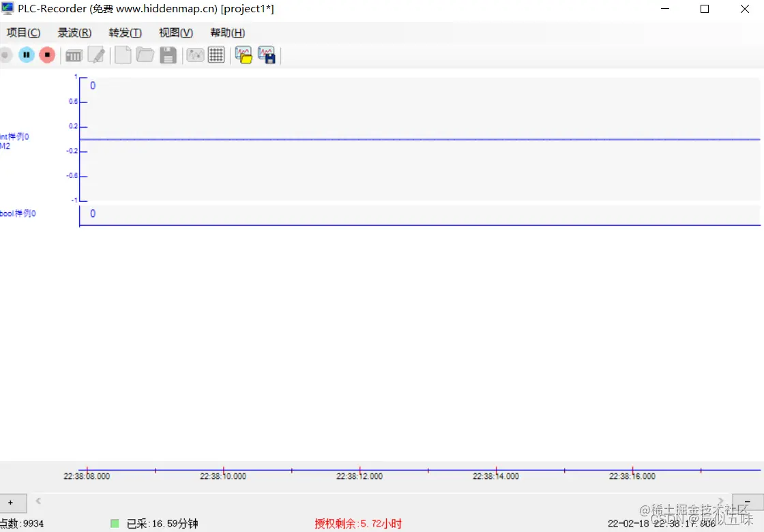Click the -0.2 y-axis tick label
The image size is (764, 532).
tap(72, 151)
